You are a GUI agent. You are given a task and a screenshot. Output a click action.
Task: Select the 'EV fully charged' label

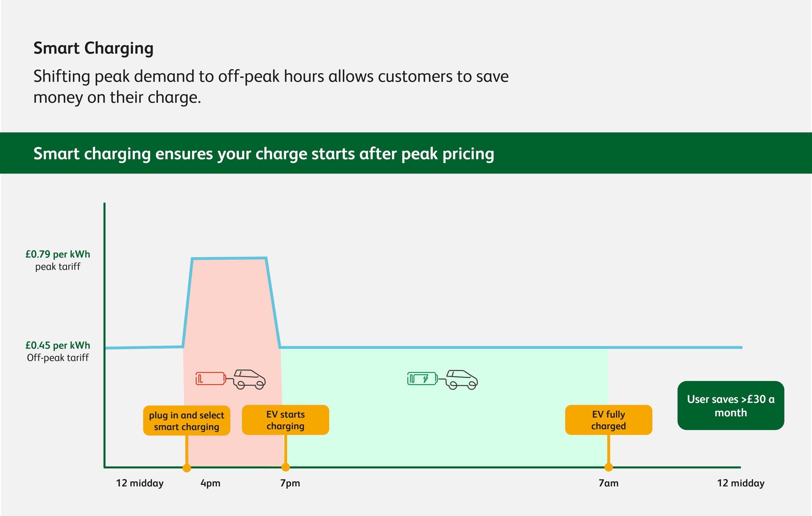tap(609, 420)
